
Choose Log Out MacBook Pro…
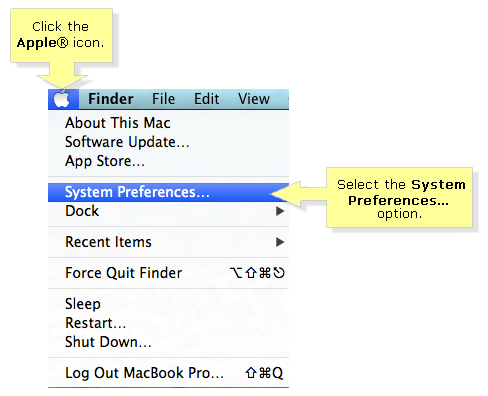(x=144, y=373)
